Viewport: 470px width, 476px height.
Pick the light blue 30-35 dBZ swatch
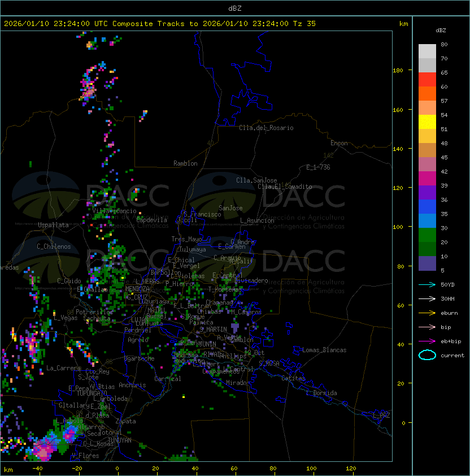pos(427,220)
